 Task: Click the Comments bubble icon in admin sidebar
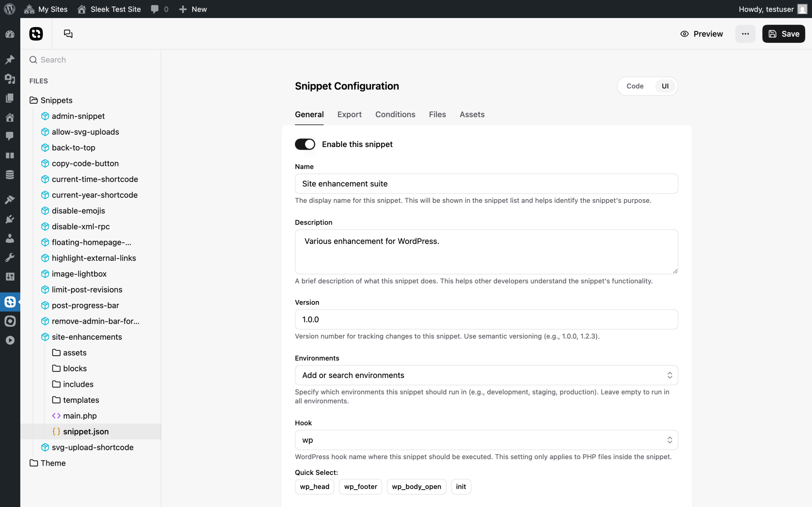pyautogui.click(x=10, y=136)
